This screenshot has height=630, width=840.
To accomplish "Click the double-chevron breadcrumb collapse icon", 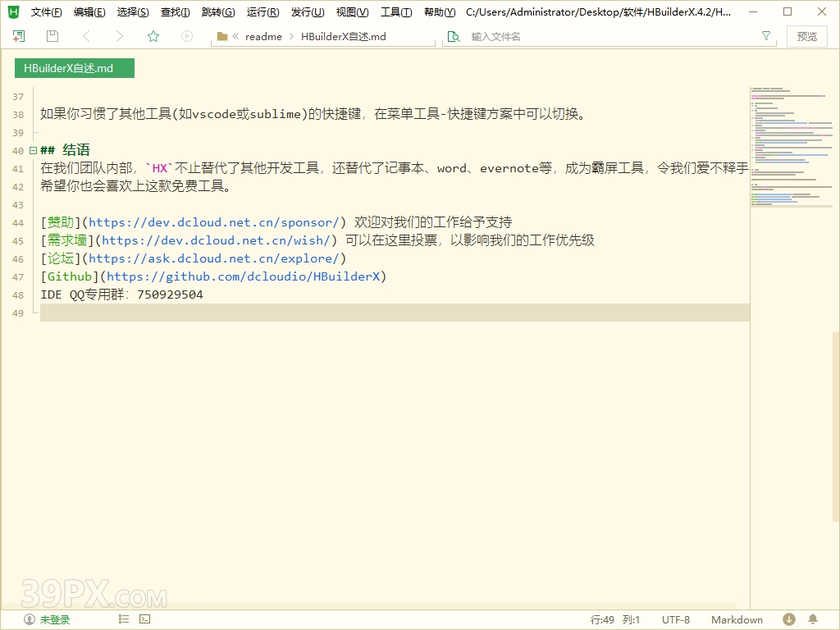I will (x=235, y=36).
